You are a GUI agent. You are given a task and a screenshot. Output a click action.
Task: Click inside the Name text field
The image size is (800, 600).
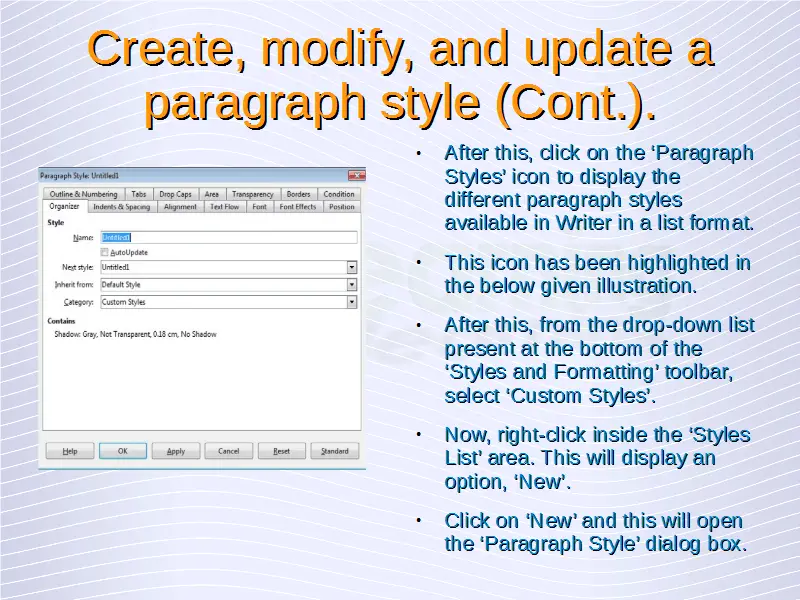coord(228,238)
